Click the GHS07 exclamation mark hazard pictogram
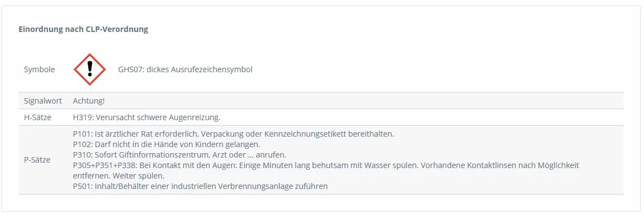The width and height of the screenshot is (644, 216). (x=90, y=69)
